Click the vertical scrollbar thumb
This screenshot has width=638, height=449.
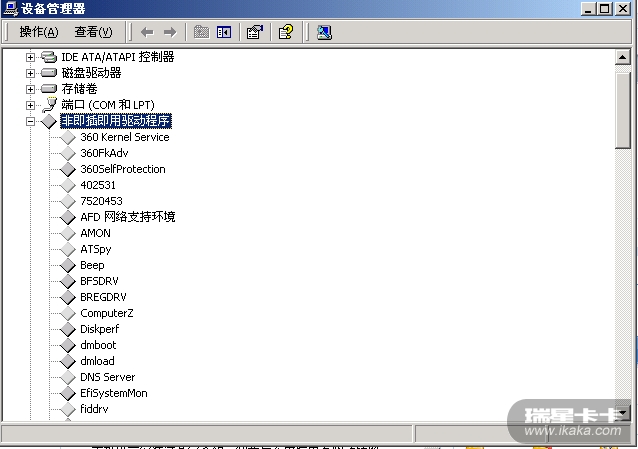(x=623, y=110)
